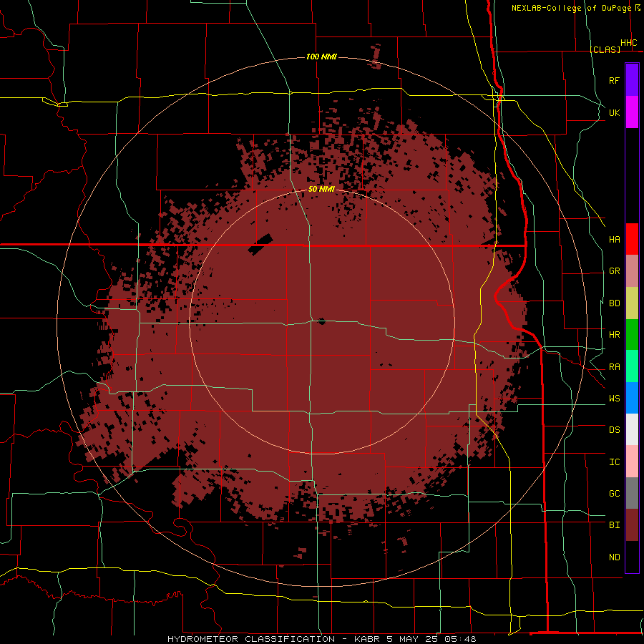Click the DS legend label
The height and width of the screenshot is (644, 644).
[x=614, y=430]
